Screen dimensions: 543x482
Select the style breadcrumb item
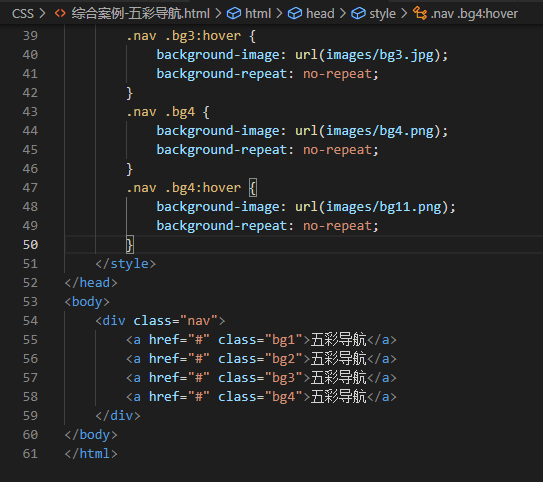click(382, 14)
